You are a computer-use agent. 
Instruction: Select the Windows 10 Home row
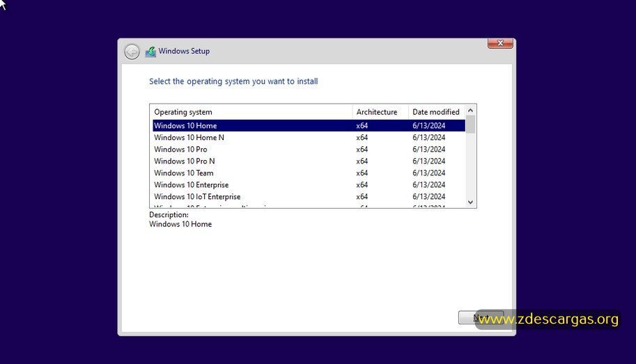coord(309,126)
